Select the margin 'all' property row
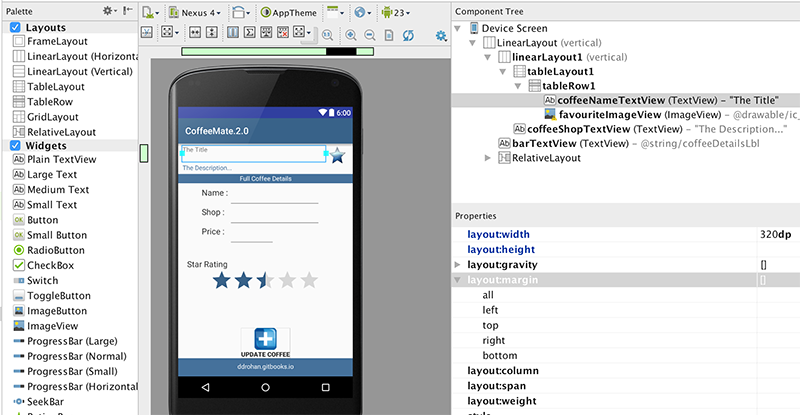This screenshot has width=800, height=415. pos(626,295)
